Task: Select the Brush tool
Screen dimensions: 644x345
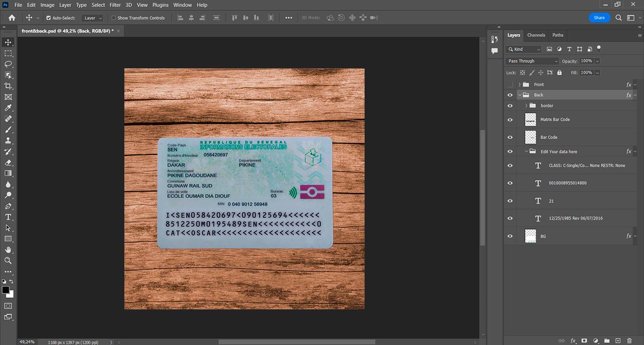Action: pos(8,130)
